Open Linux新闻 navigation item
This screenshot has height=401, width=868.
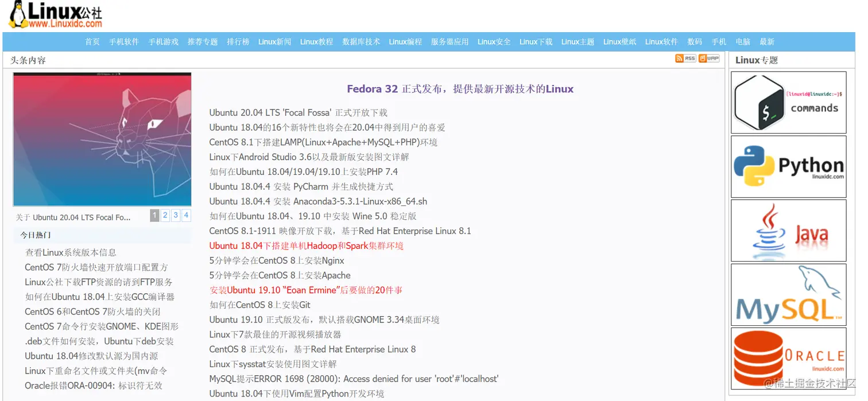coord(275,42)
